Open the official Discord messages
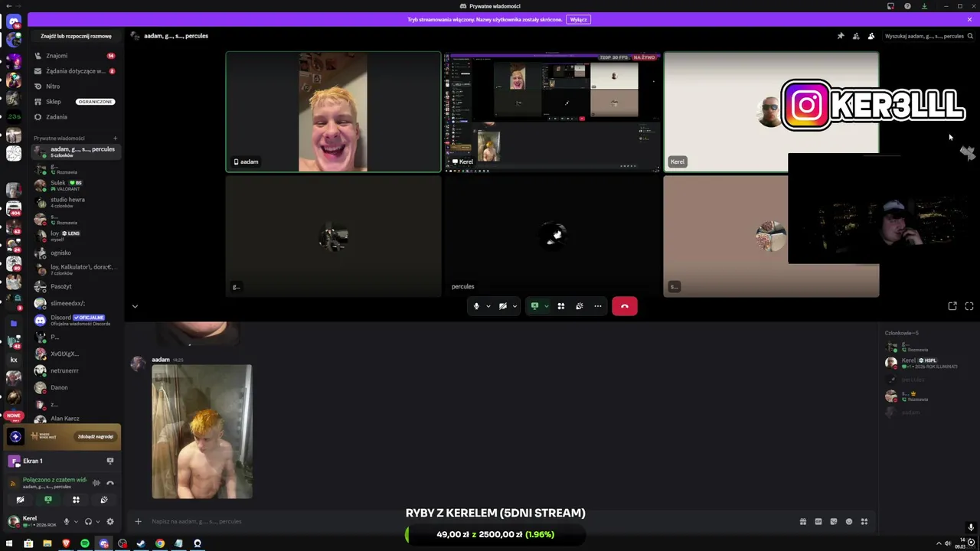This screenshot has height=551, width=980. [75, 320]
